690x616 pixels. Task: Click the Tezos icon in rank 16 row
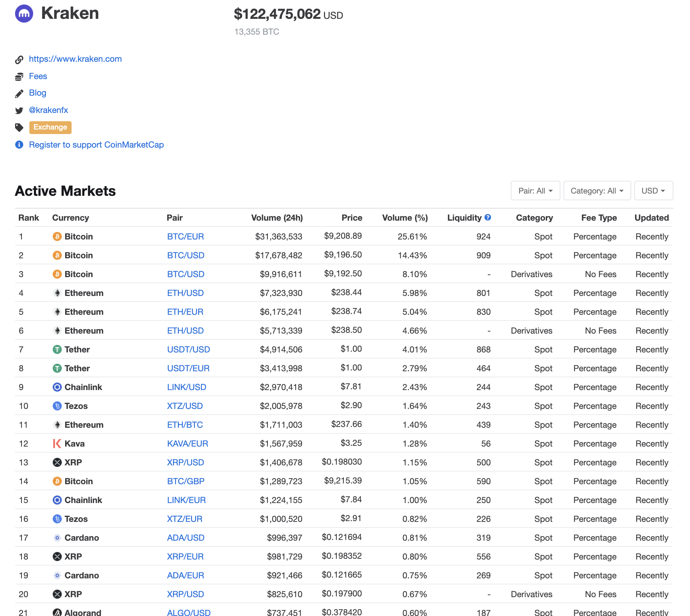[57, 519]
